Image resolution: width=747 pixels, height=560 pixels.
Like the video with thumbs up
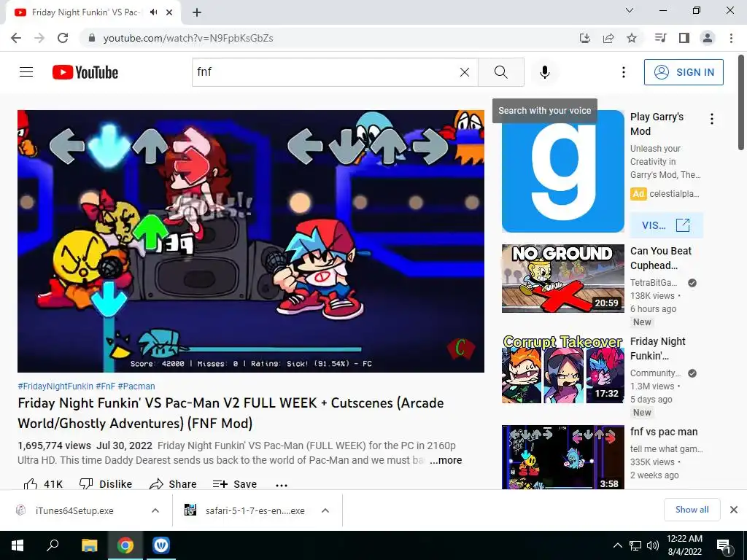[43, 484]
